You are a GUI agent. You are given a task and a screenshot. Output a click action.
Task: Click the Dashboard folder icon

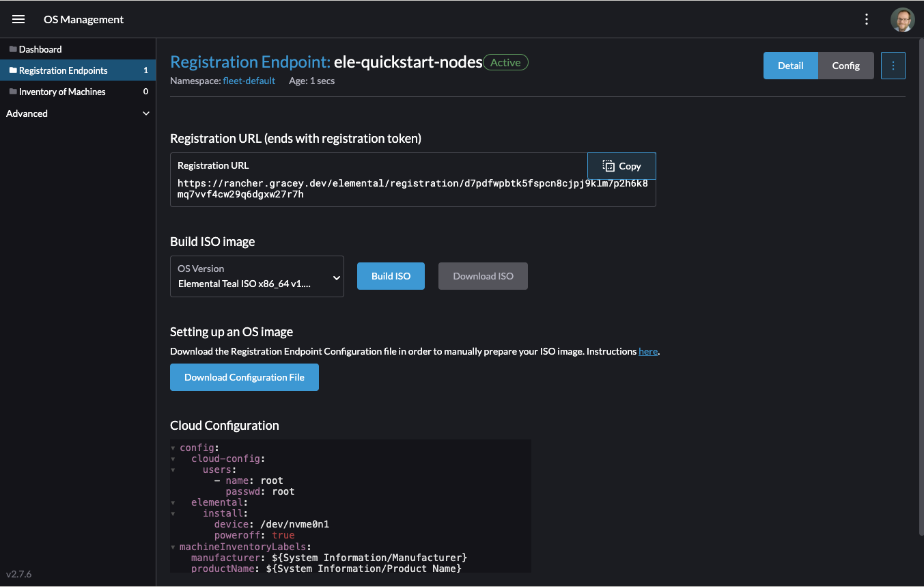[x=13, y=49]
